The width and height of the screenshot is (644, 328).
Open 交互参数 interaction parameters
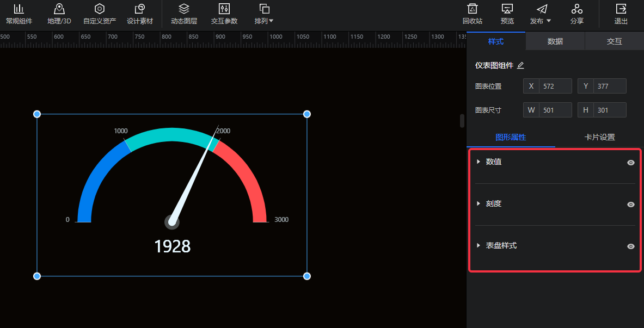pos(224,14)
